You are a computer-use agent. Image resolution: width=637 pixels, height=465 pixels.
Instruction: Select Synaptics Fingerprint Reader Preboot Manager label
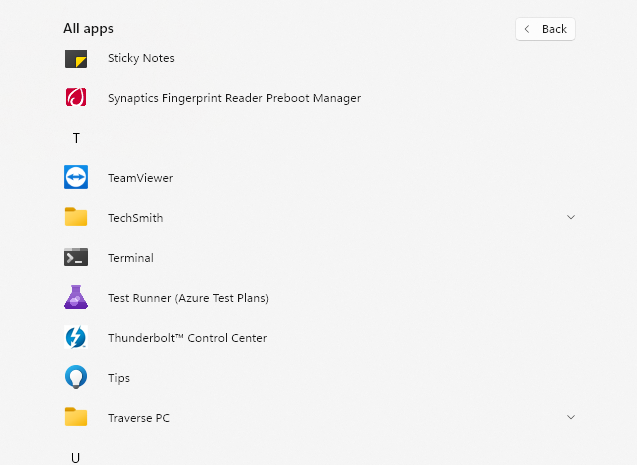tap(234, 98)
